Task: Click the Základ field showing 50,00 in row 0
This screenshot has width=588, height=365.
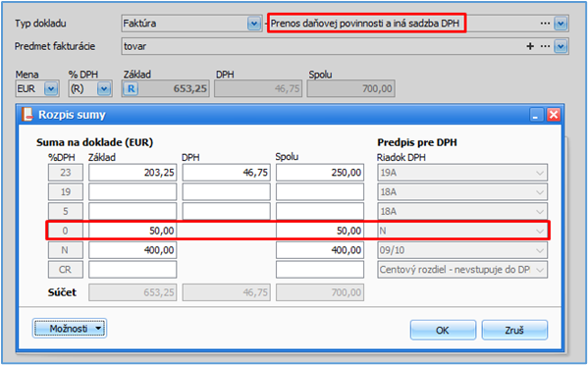Action: tap(133, 231)
